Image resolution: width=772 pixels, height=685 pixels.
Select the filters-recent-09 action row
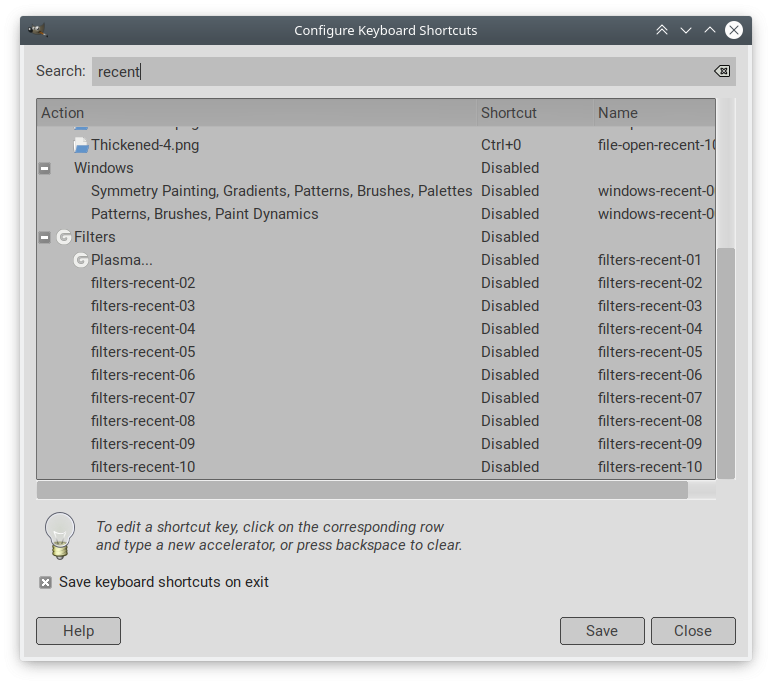pyautogui.click(x=376, y=444)
